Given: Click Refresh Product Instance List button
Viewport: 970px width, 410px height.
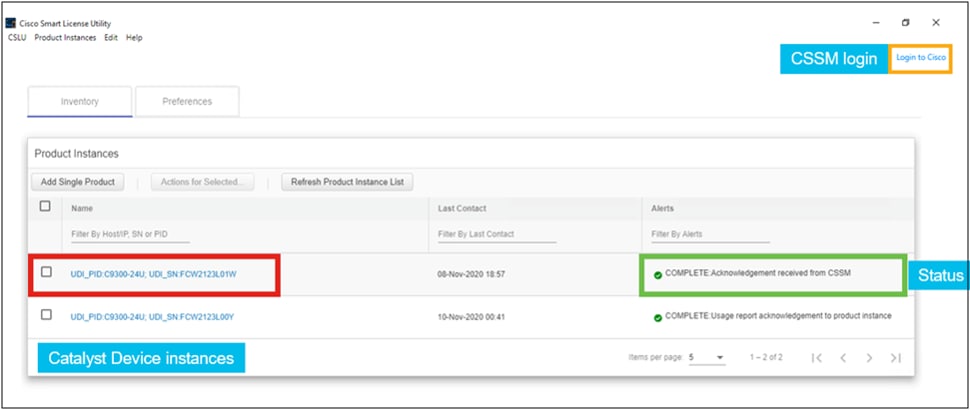Looking at the screenshot, I should pos(348,182).
